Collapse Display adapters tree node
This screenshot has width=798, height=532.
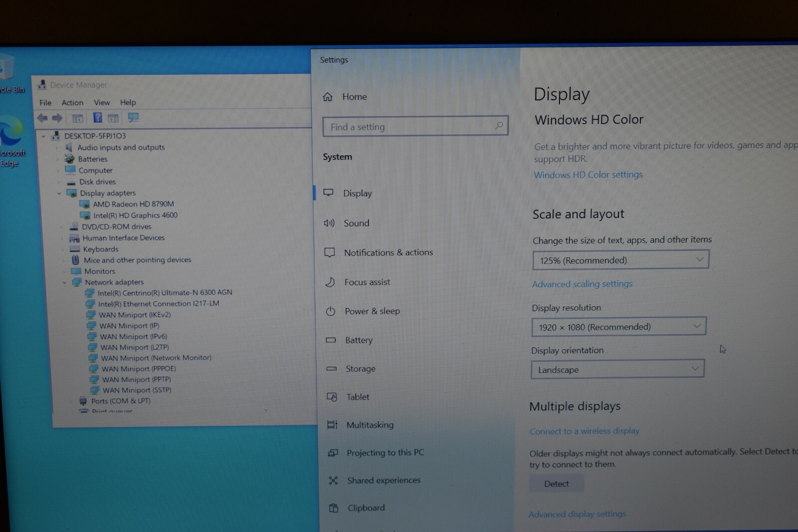[59, 193]
